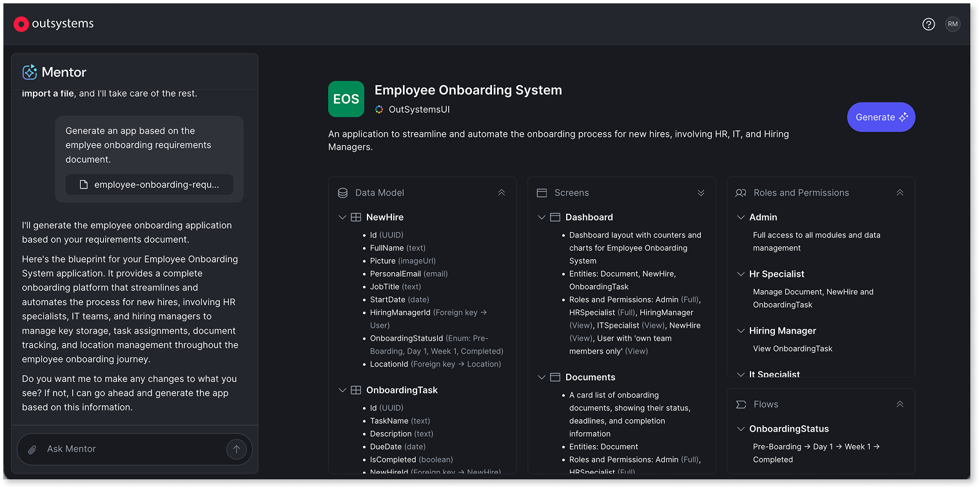
Task: Click the paperclip attach file icon
Action: pos(32,449)
